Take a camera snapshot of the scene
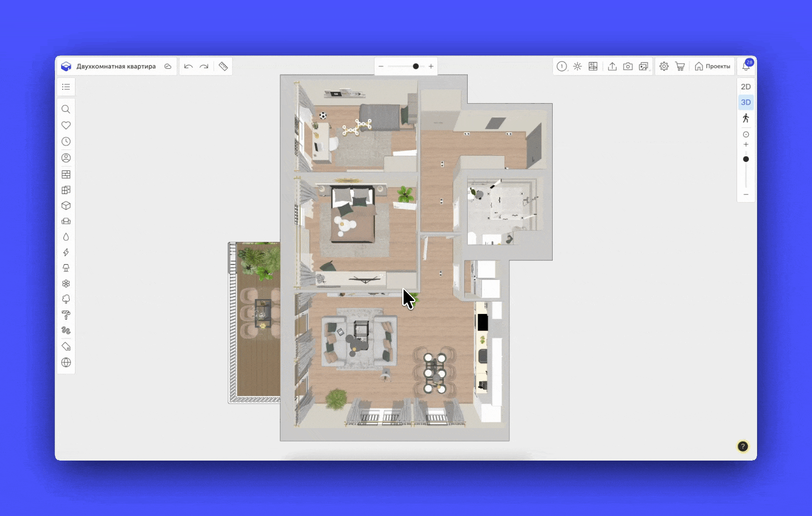This screenshot has width=812, height=516. [x=628, y=66]
